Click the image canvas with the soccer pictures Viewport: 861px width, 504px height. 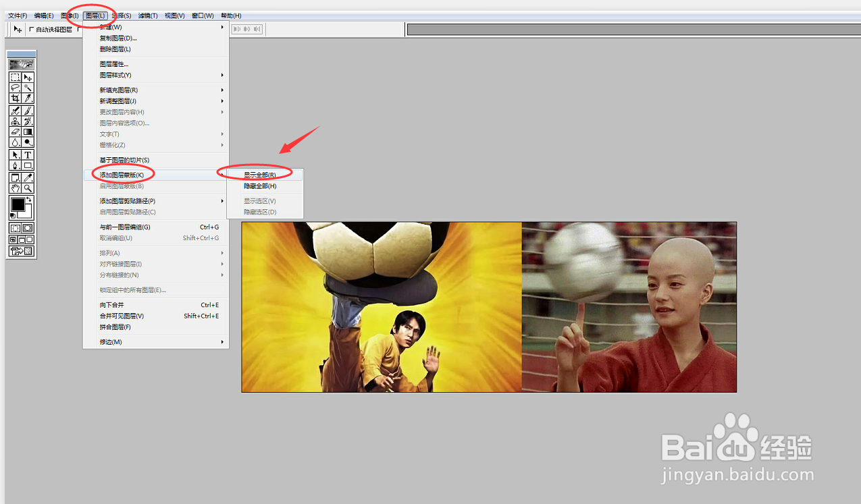pos(489,307)
